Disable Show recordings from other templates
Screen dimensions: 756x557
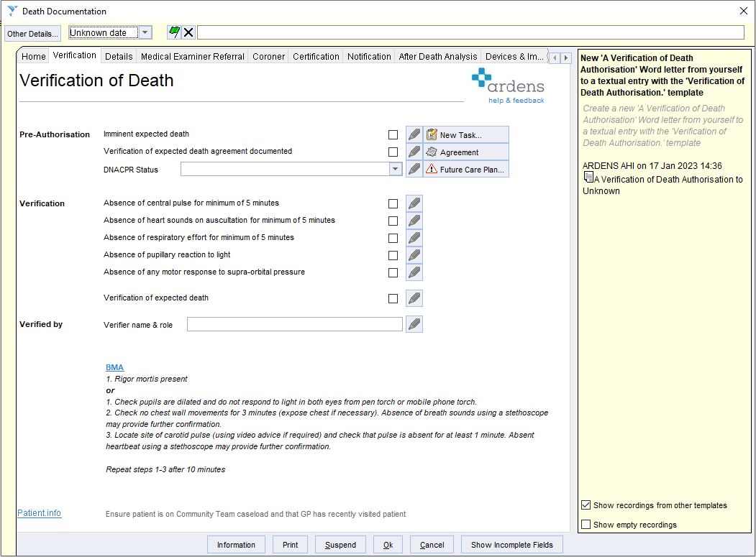point(586,505)
